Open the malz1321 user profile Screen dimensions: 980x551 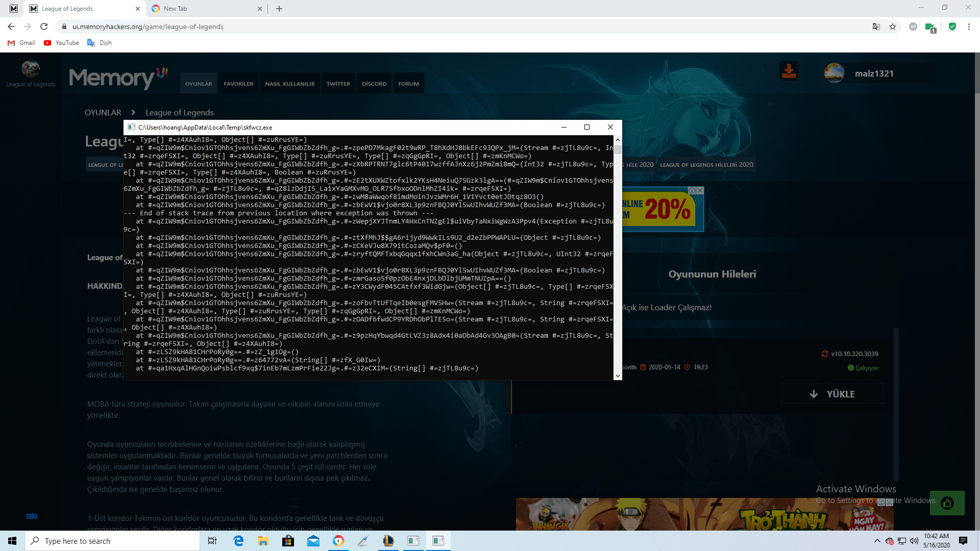pos(874,73)
